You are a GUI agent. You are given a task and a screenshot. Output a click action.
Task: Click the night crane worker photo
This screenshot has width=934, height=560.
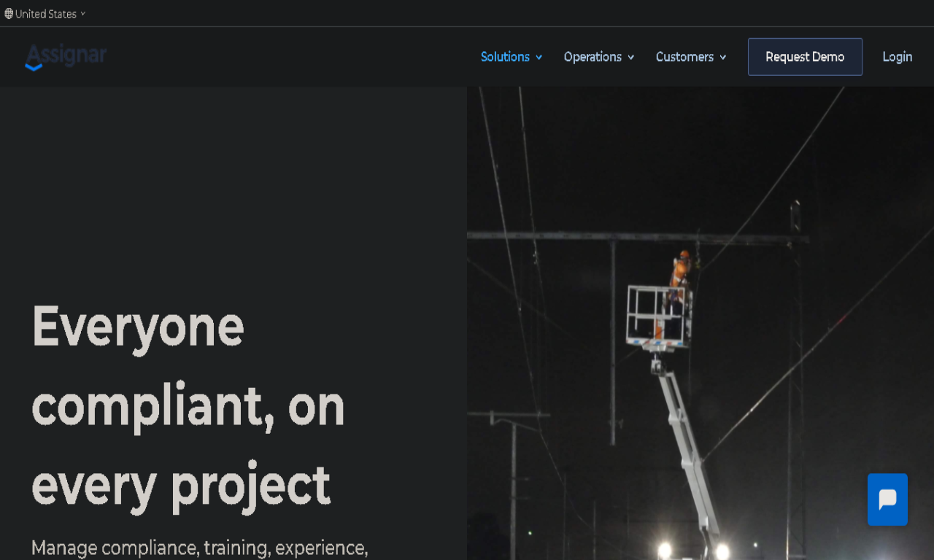(700, 323)
